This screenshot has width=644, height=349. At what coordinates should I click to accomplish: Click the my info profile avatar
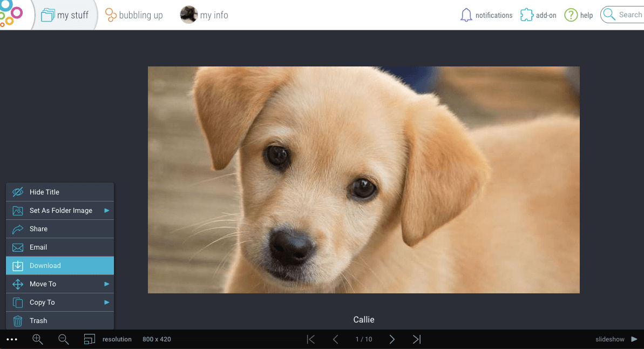189,15
